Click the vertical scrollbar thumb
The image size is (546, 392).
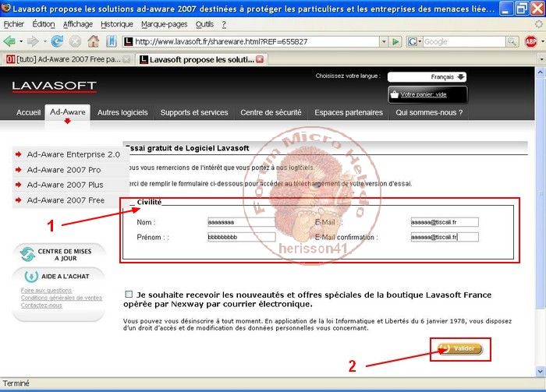(540, 193)
